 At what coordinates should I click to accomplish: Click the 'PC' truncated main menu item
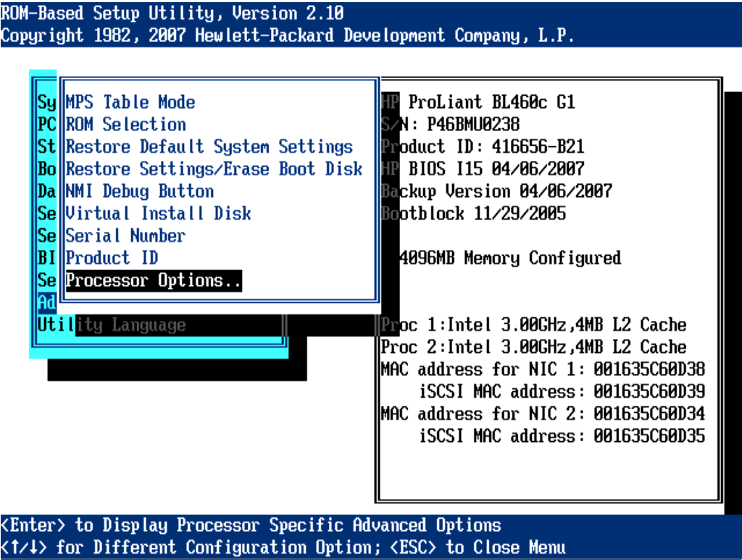pos(47,125)
